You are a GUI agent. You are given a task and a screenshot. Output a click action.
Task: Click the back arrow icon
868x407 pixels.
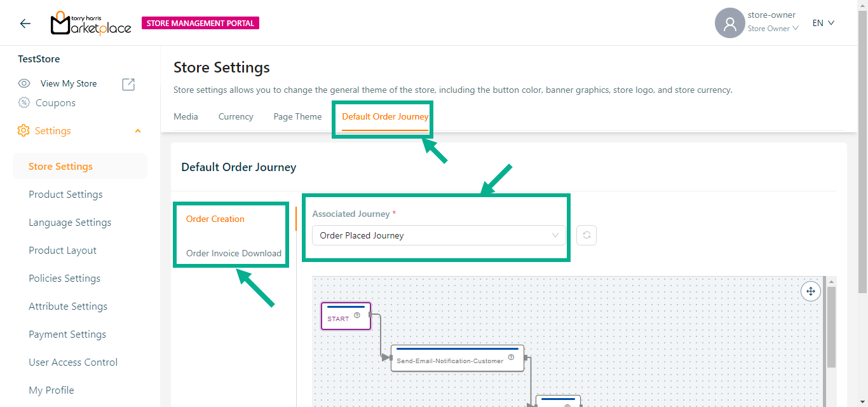pyautogui.click(x=25, y=24)
